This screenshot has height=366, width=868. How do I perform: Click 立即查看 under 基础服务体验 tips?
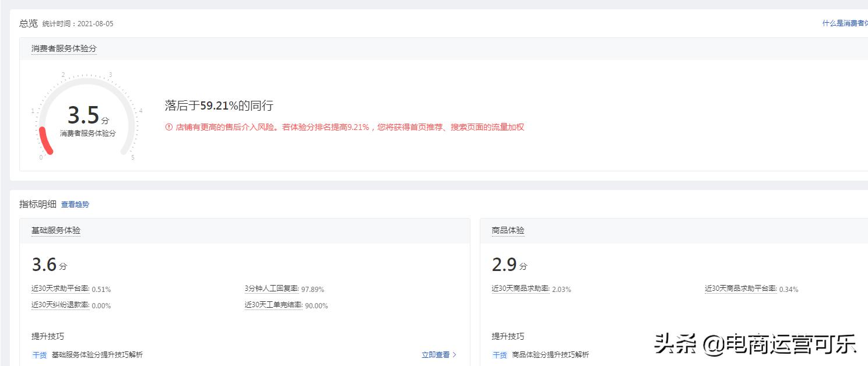435,354
